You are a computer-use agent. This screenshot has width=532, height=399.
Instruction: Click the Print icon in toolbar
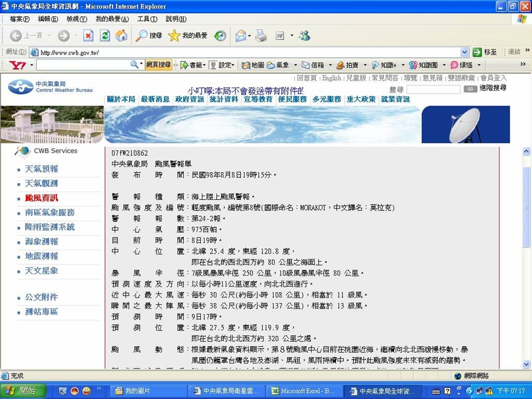[261, 36]
